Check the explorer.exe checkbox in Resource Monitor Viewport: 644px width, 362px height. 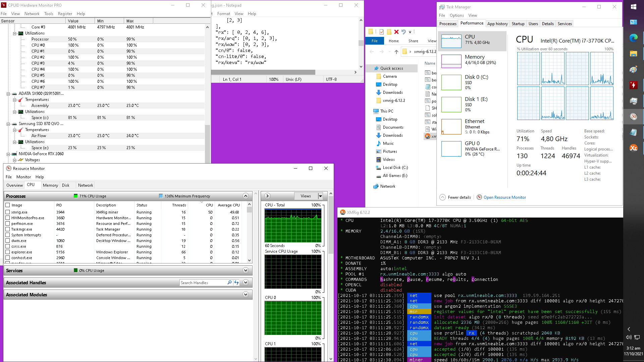[x=7, y=252]
